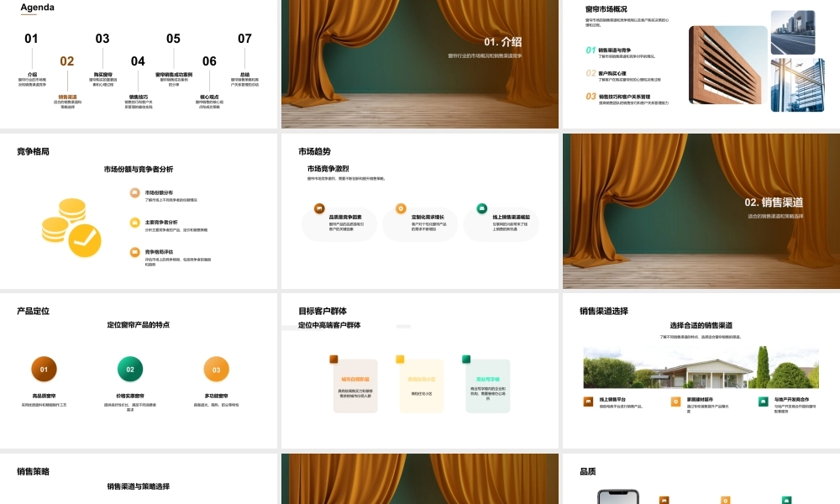Image resolution: width=840 pixels, height=504 pixels.
Task: Click the orange icon beside 家居建材超市
Action: (675, 402)
